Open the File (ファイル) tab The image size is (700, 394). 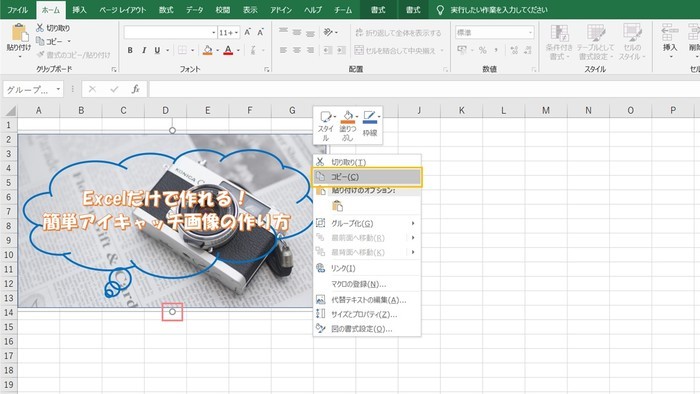pyautogui.click(x=18, y=9)
